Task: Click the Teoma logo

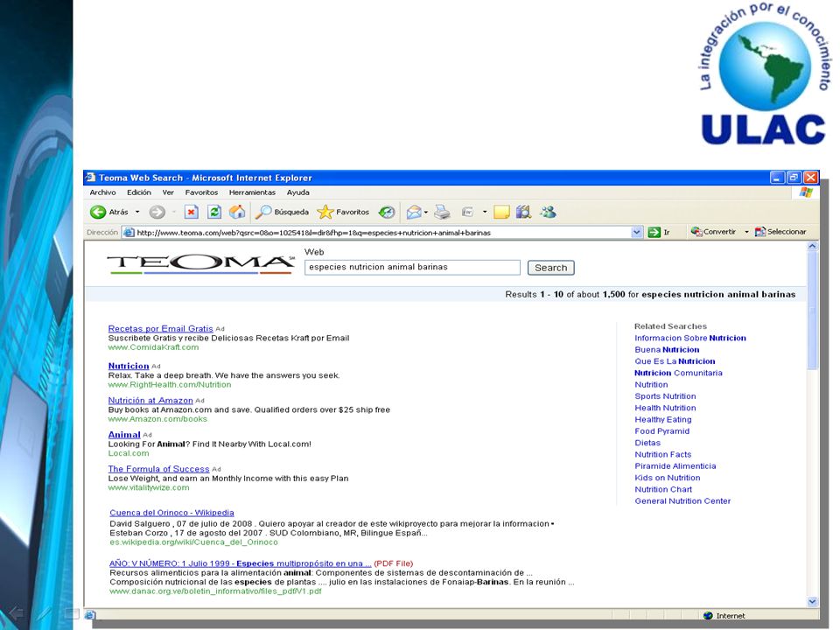Action: [201, 264]
